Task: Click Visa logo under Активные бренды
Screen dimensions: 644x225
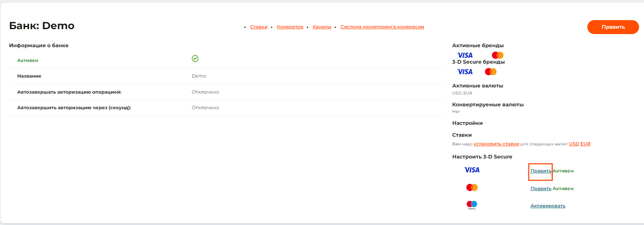Action: click(x=465, y=55)
